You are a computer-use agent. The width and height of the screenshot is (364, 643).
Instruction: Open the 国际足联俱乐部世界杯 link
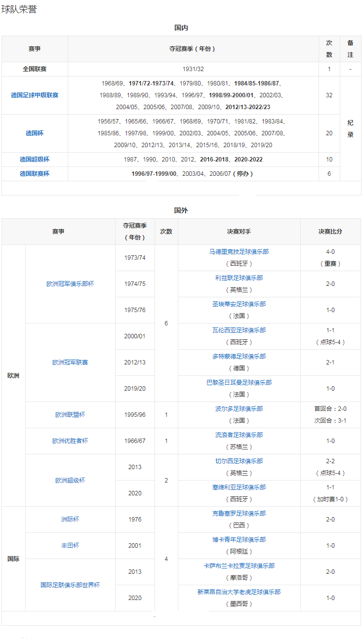coord(70,585)
